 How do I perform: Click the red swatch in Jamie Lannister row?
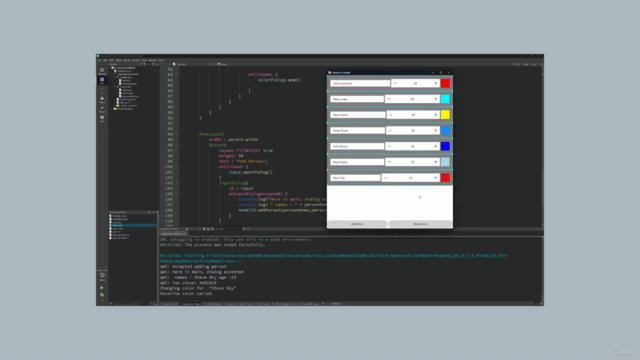pyautogui.click(x=445, y=83)
